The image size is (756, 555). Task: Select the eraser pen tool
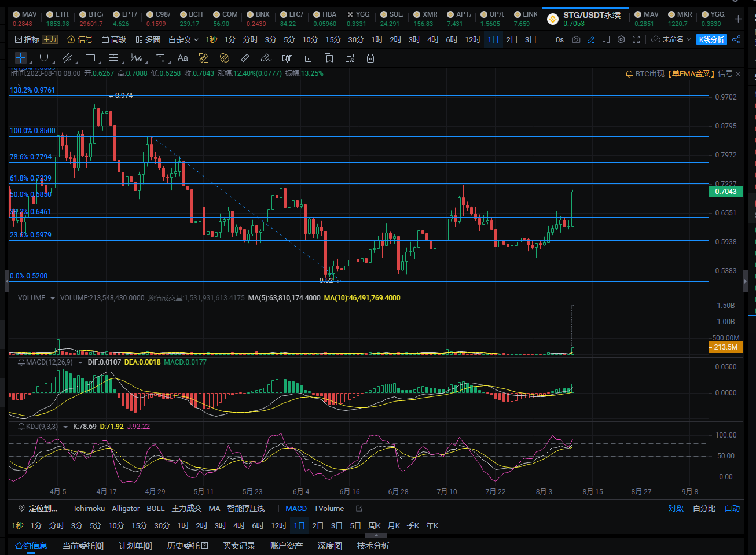point(266,58)
